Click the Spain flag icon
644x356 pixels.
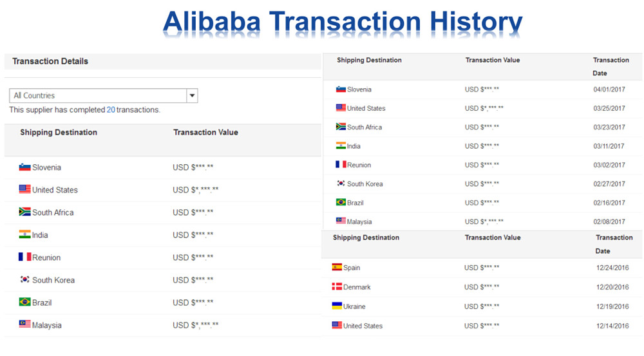[337, 267]
